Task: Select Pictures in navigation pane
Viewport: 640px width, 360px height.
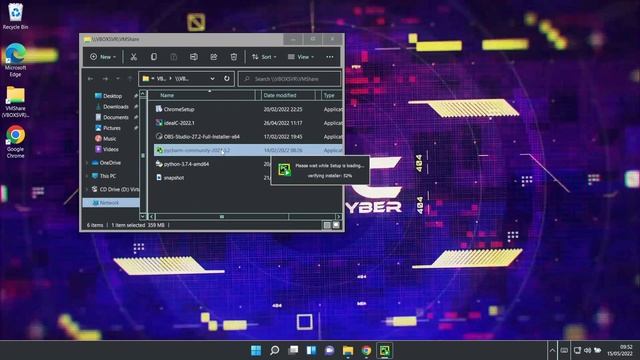Action: (111, 128)
